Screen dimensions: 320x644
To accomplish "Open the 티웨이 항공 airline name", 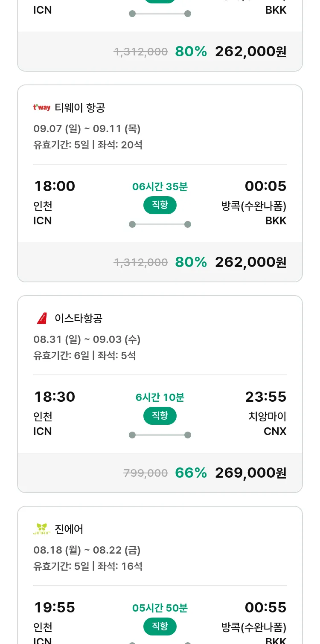I will (80, 107).
